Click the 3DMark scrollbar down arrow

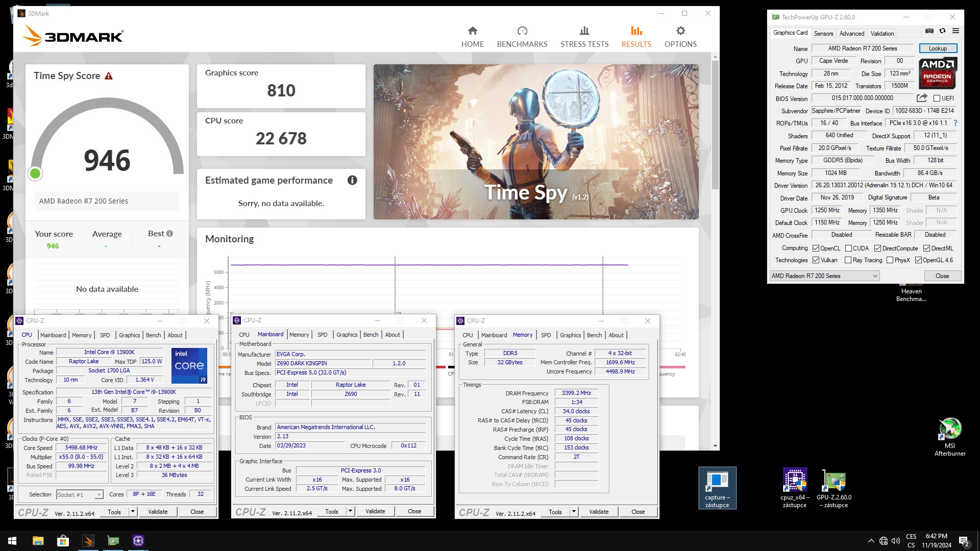point(715,445)
